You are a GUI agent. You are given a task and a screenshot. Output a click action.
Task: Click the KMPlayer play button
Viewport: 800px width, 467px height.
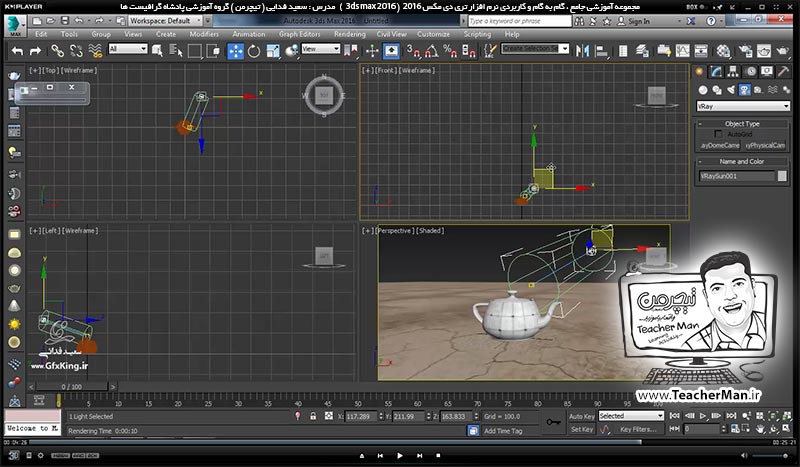[399, 455]
